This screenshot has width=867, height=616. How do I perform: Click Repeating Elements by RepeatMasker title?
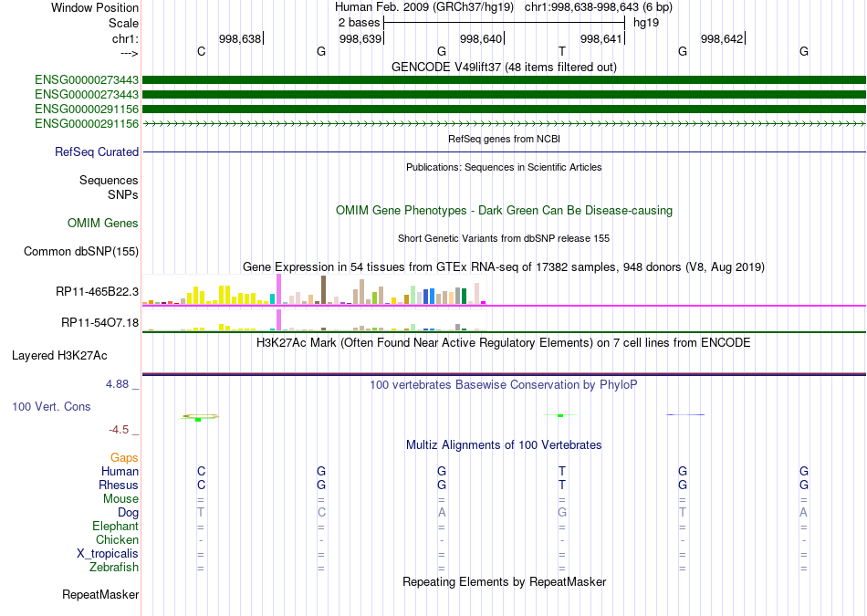click(x=504, y=581)
